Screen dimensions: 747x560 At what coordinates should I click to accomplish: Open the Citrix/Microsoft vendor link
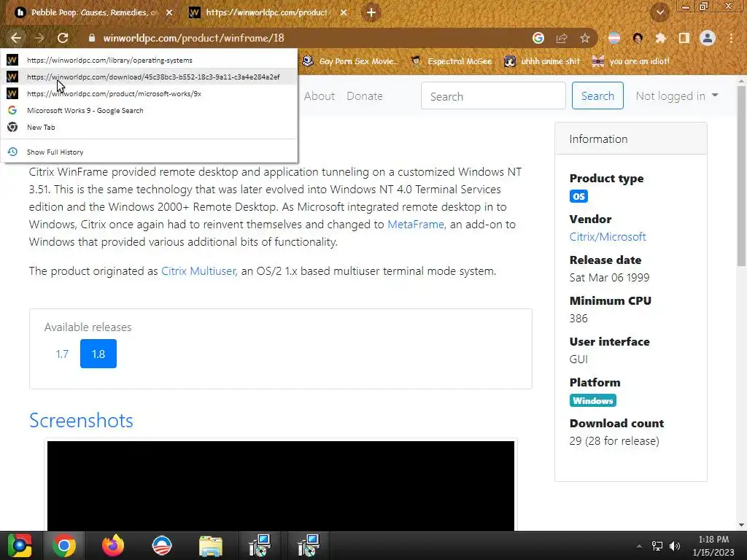pos(608,237)
